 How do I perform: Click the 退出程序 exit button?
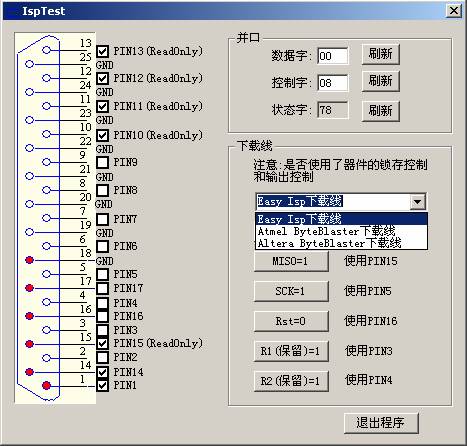(381, 423)
